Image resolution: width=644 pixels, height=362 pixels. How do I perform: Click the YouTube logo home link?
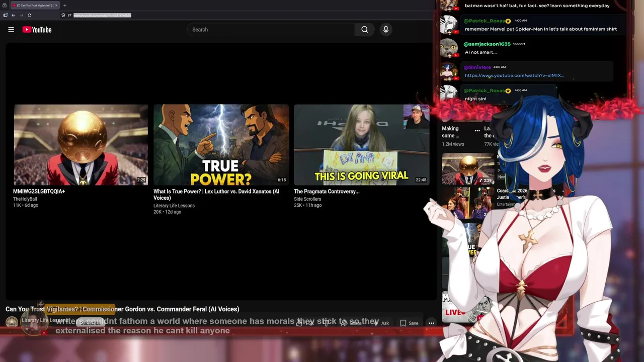point(37,30)
